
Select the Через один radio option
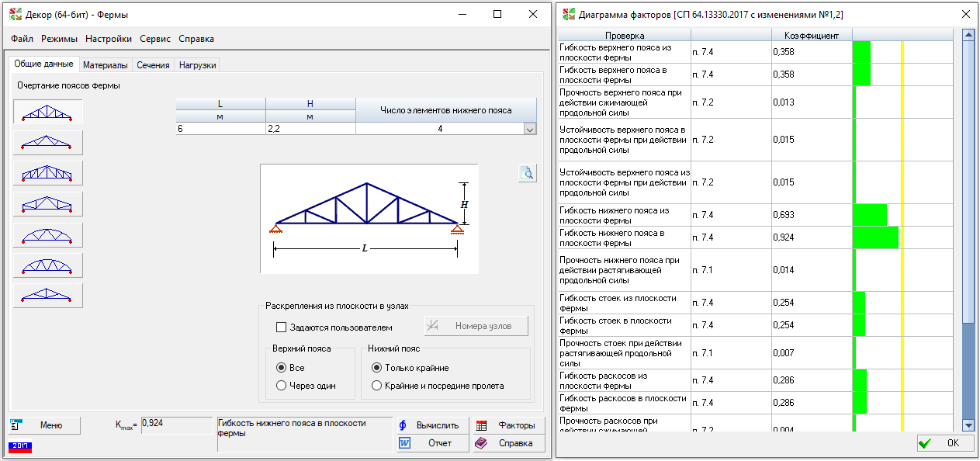pos(282,386)
